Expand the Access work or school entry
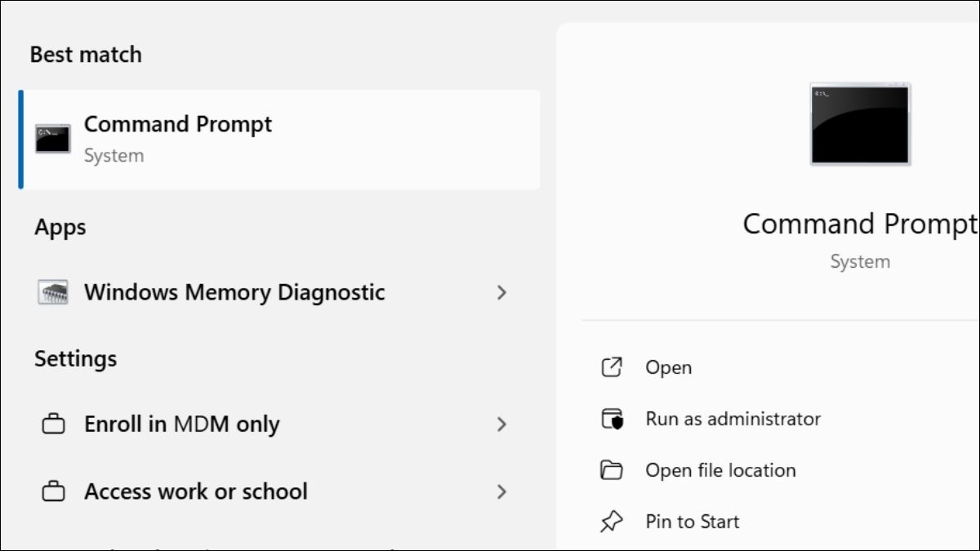The width and height of the screenshot is (980, 551). coord(501,491)
